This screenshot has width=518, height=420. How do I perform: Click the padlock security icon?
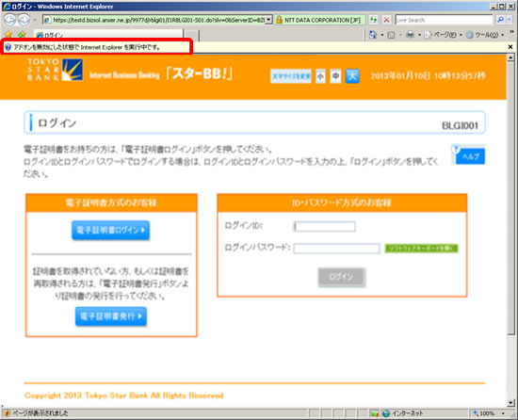(x=279, y=20)
